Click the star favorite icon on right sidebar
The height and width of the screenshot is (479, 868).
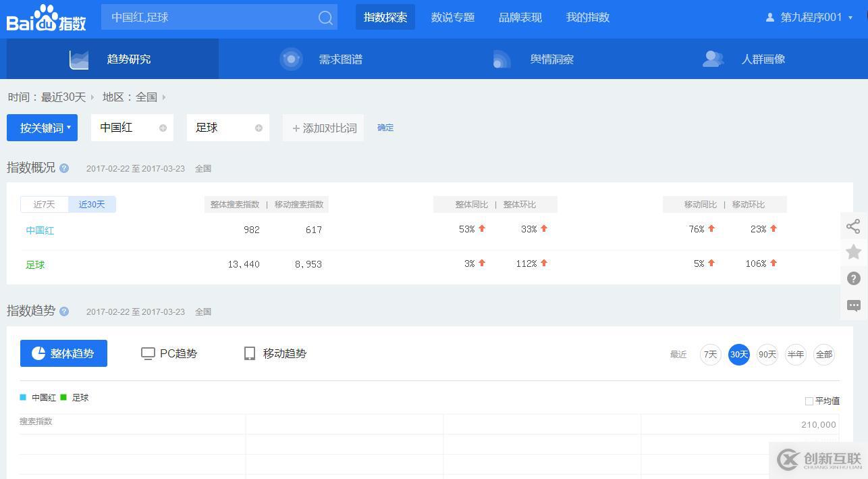click(x=853, y=252)
